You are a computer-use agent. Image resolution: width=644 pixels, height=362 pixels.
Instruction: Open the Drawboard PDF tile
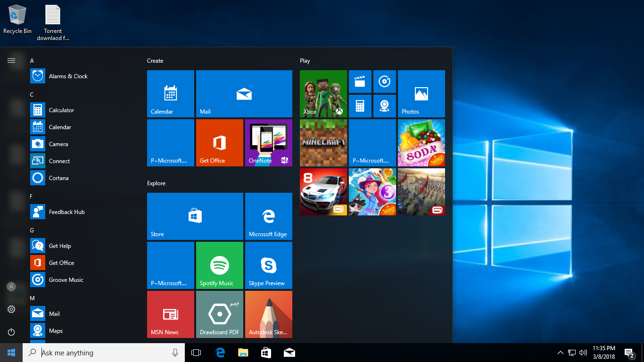pos(220,314)
